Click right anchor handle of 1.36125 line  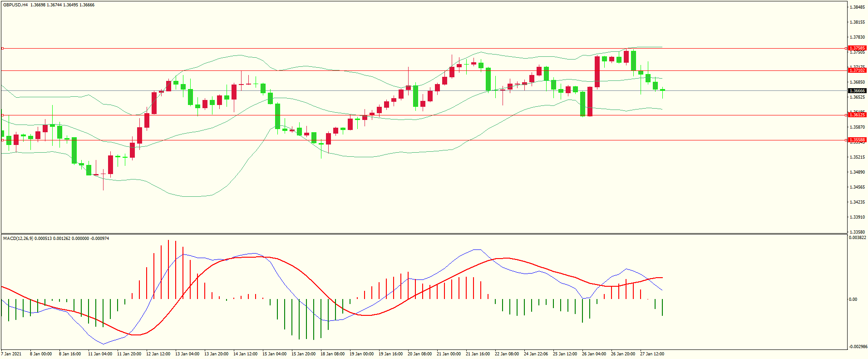[x=846, y=115]
